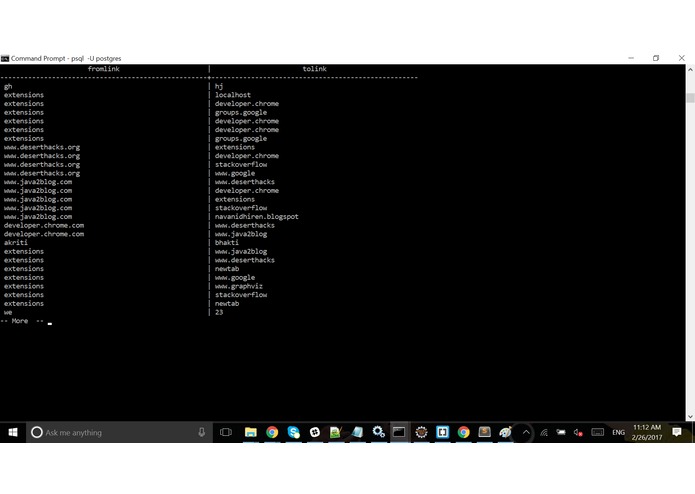Show hidden system tray icons
Viewport: 695px width, 494px height.
[x=526, y=432]
